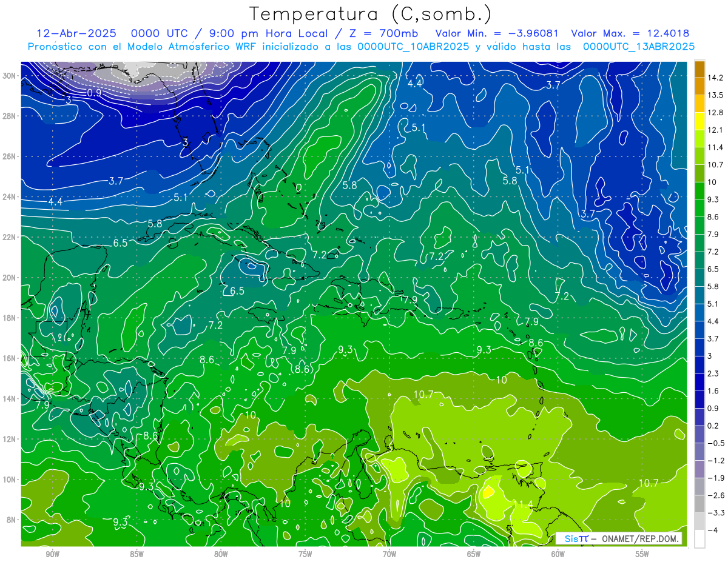Click 'Valor Min. = -3.96081' text
The image size is (728, 562).
pos(497,33)
